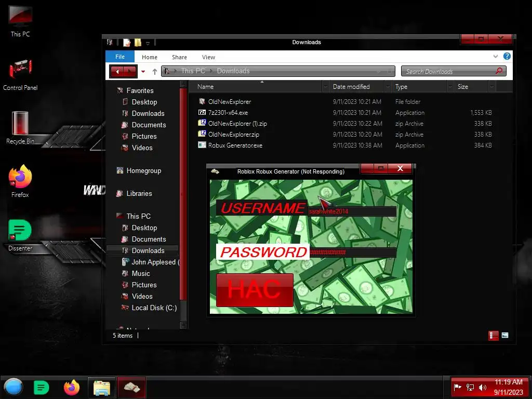532x399 pixels.
Task: Select the Robux Generator.exe file icon
Action: 202,145
